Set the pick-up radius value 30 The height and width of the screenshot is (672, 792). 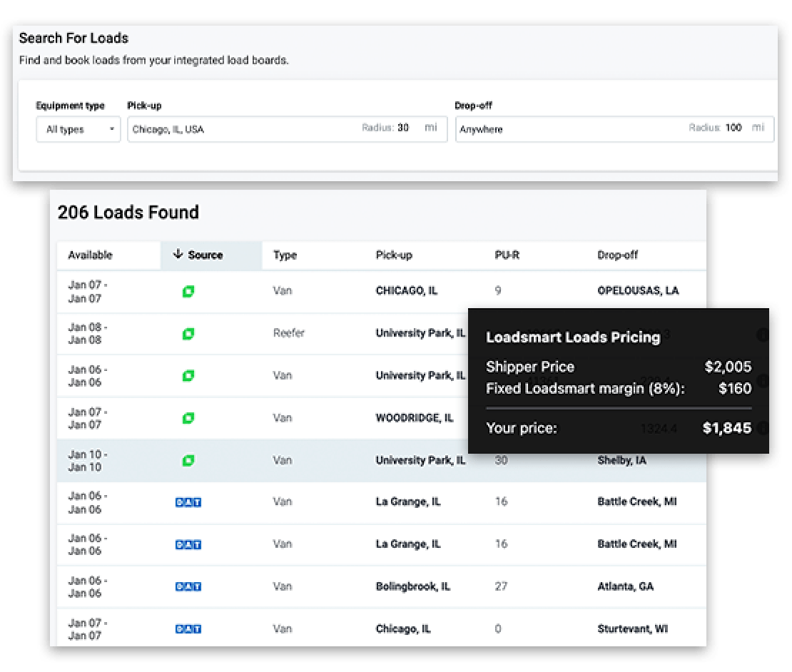(402, 128)
